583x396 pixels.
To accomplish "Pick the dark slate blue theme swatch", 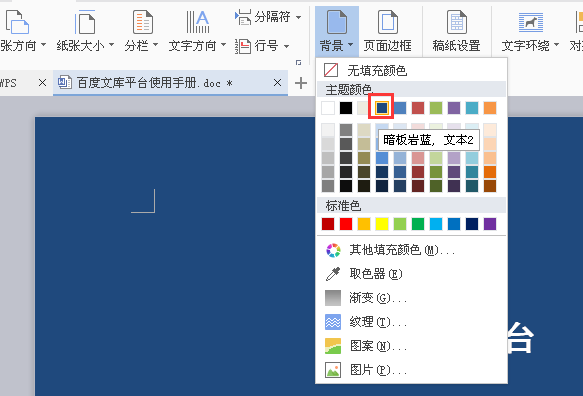I will (381, 108).
